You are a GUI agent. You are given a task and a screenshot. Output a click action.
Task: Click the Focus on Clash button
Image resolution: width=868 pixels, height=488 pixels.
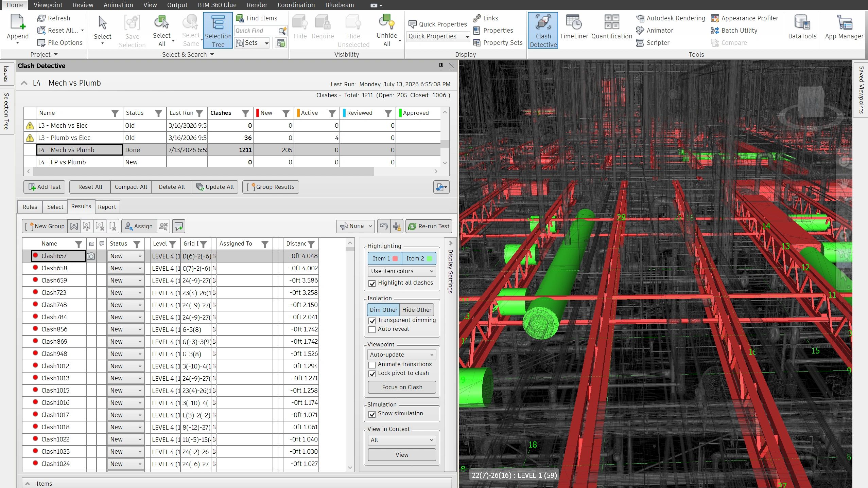(x=402, y=387)
